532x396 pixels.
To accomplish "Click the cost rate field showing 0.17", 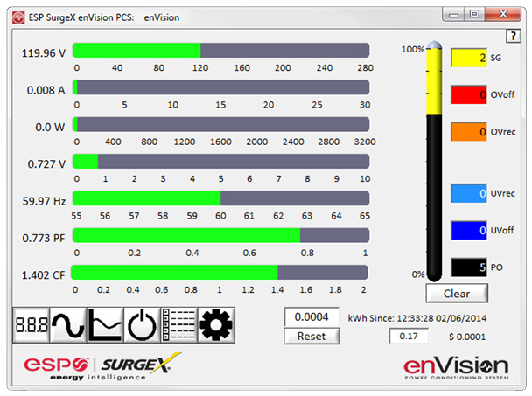I will pos(409,337).
